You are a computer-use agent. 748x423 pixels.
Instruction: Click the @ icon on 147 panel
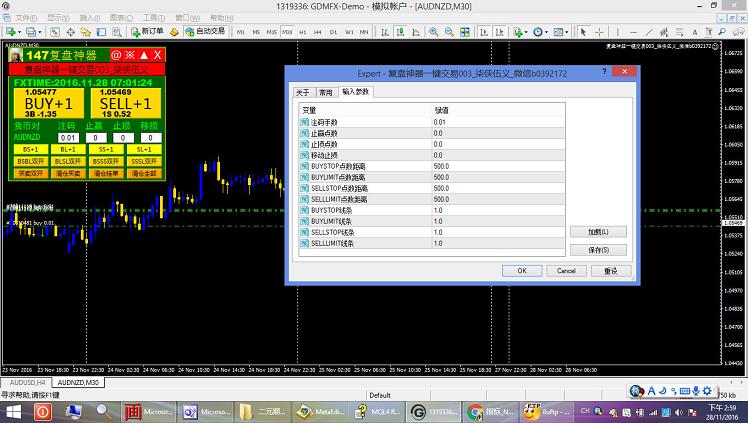116,55
